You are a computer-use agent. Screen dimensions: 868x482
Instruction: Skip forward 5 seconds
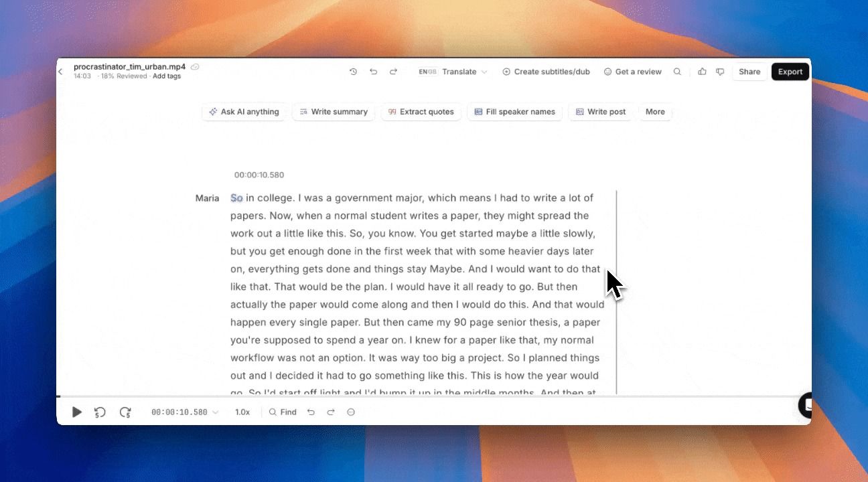125,412
